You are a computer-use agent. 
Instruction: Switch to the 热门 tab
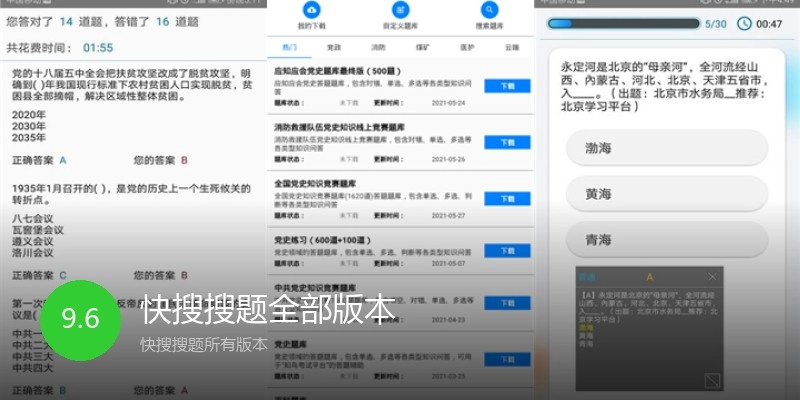click(289, 47)
